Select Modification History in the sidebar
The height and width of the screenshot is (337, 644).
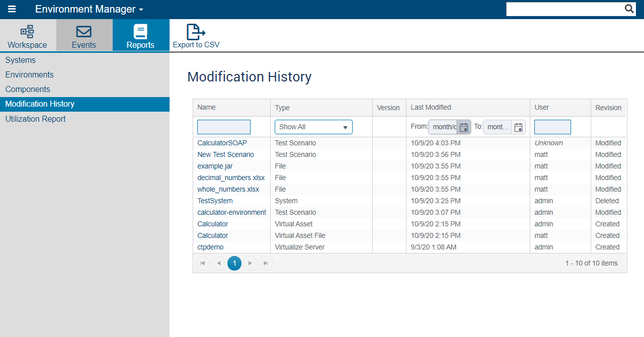coord(85,104)
